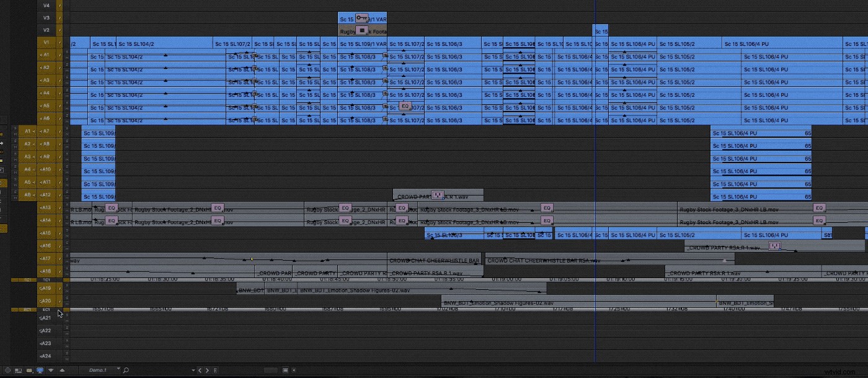868x378 pixels.
Task: Open the Find tool using the magnifier icon
Action: pyautogui.click(x=125, y=369)
